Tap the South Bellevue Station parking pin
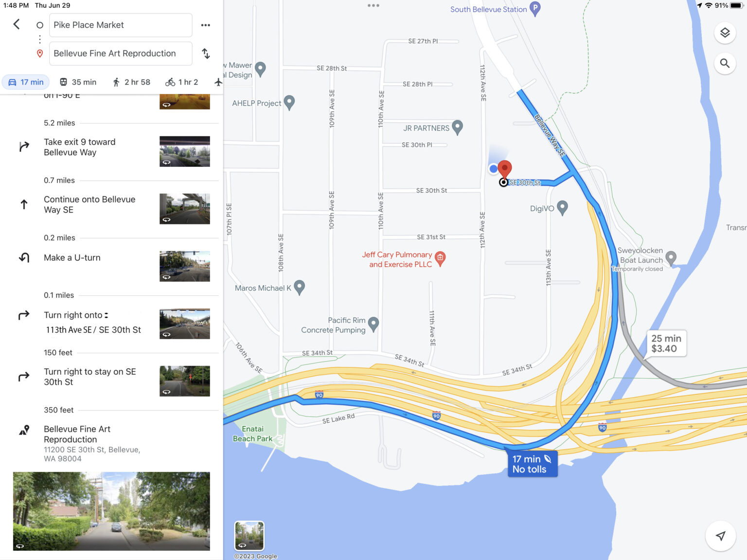This screenshot has height=560, width=747. coord(535,9)
